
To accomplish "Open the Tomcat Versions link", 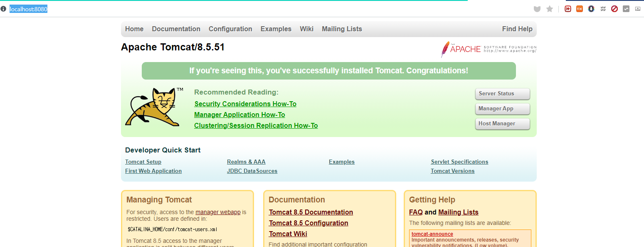I will [452, 171].
